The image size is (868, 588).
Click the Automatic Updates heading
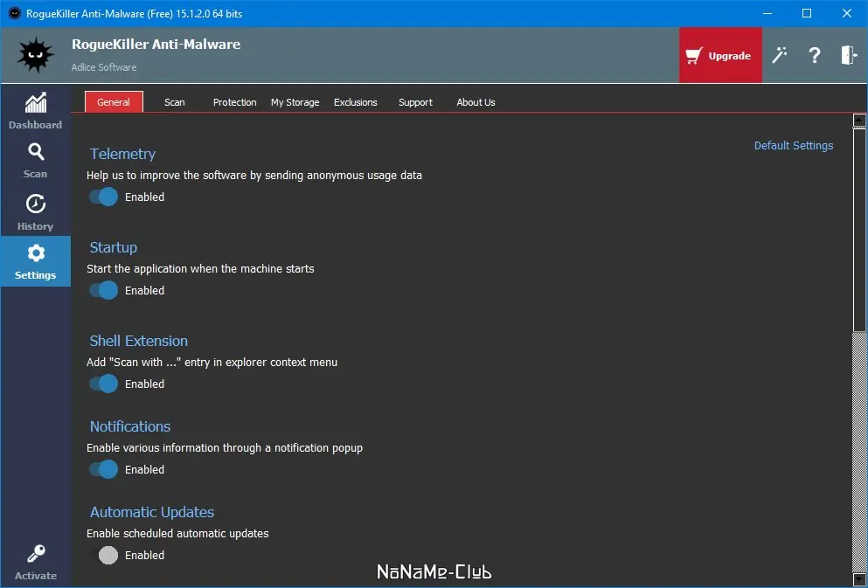coord(152,512)
